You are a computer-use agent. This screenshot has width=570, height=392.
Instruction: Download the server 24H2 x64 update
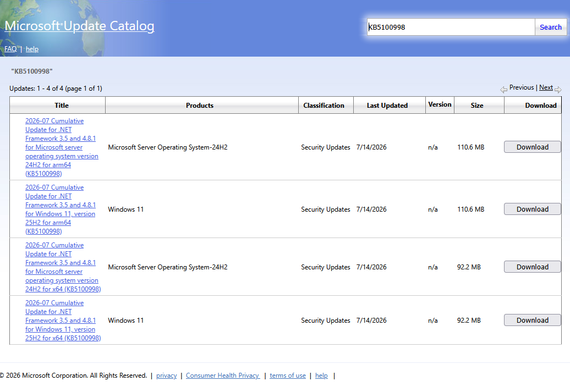(532, 267)
